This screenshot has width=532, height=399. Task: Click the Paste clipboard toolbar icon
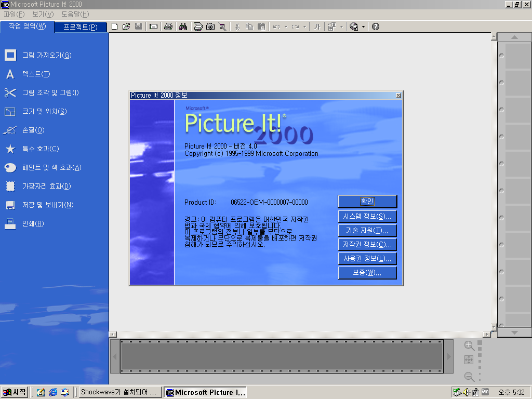pyautogui.click(x=261, y=26)
